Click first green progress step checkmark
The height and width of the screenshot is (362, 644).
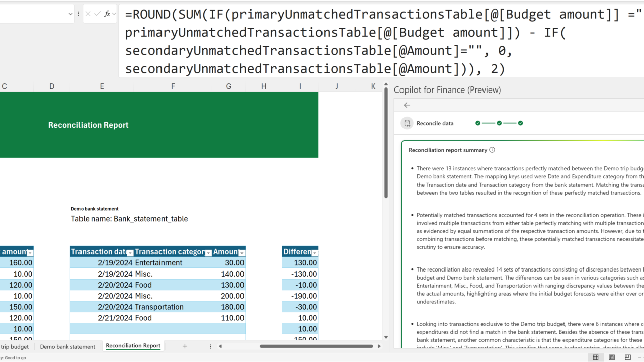pyautogui.click(x=478, y=123)
